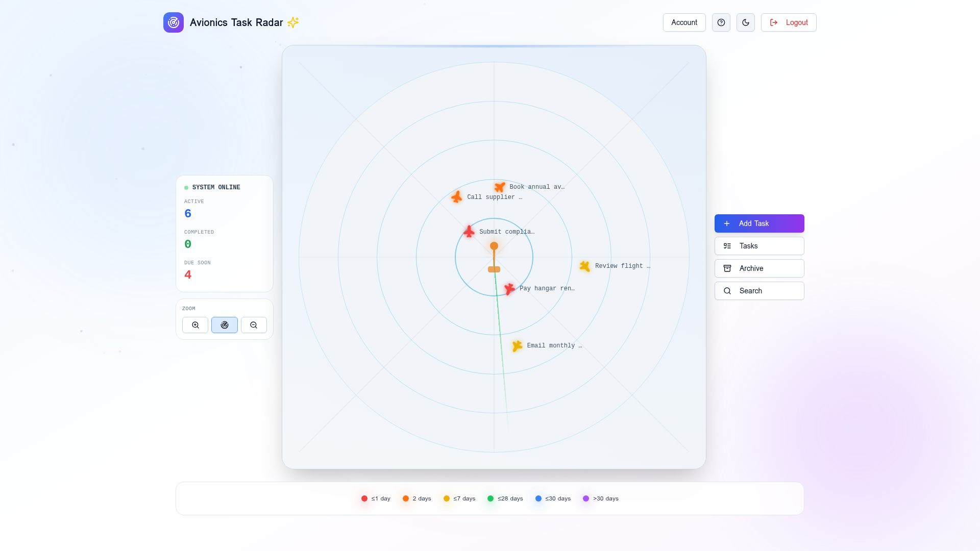The width and height of the screenshot is (980, 551).
Task: Click the 'Call supplier …' task label
Action: coord(495,197)
